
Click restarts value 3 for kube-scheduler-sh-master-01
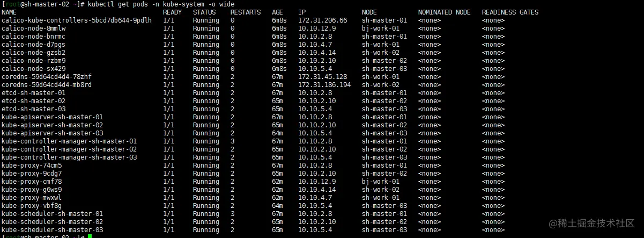click(232, 214)
